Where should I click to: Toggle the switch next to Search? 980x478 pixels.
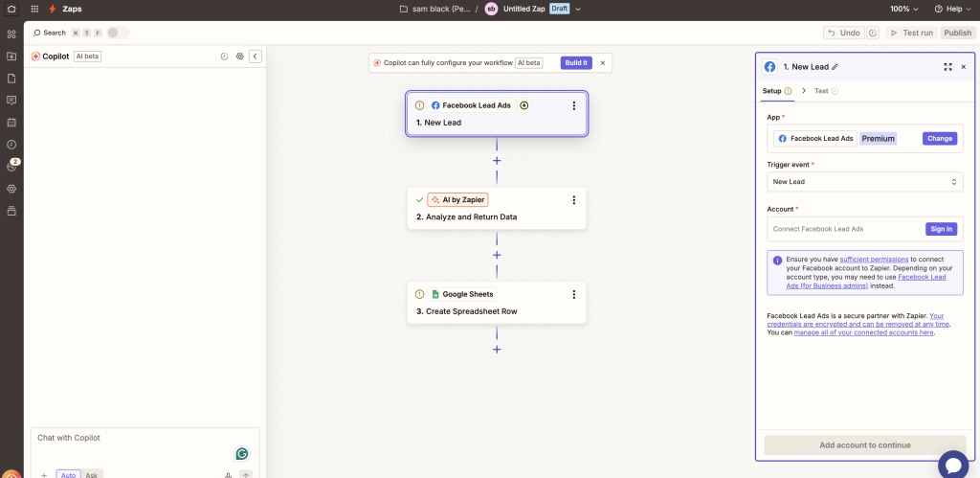tap(118, 33)
